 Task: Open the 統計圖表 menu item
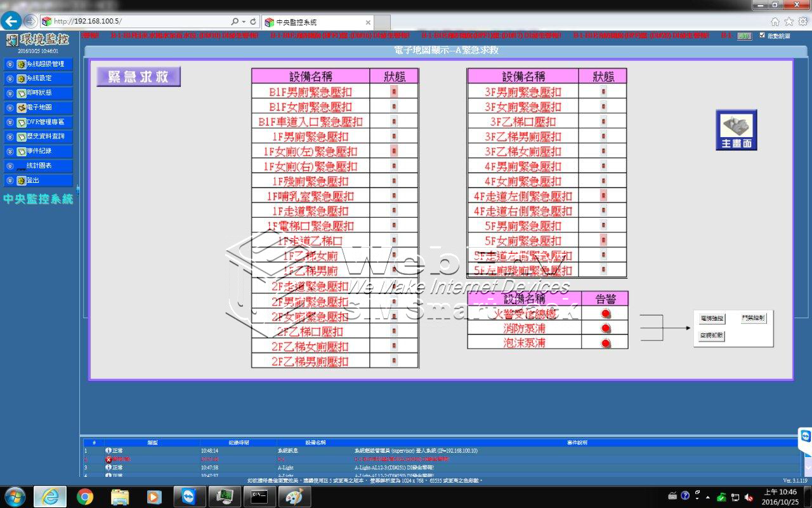[38, 166]
